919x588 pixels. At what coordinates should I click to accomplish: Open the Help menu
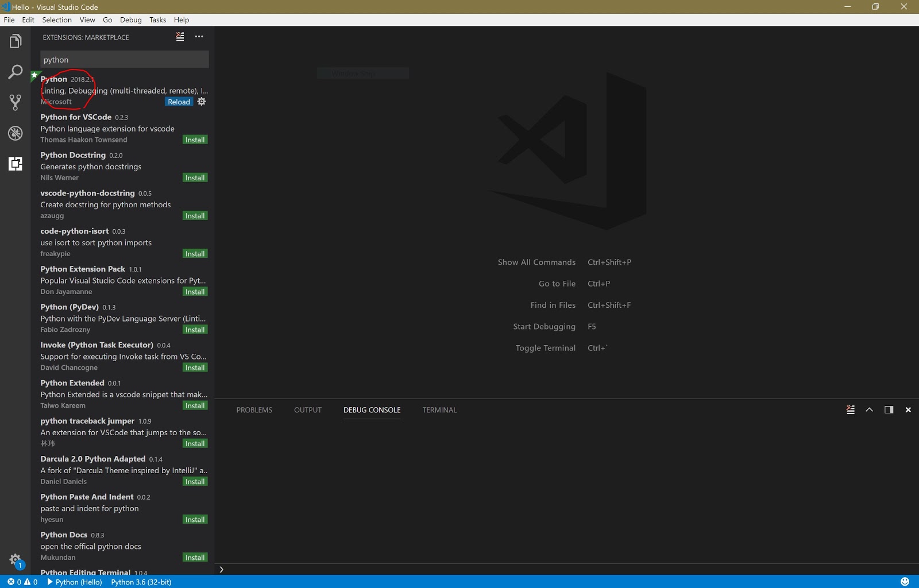click(x=182, y=20)
